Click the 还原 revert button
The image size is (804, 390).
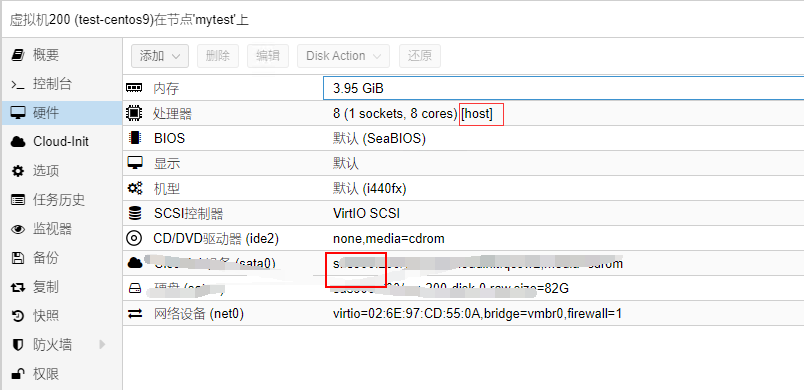tap(420, 56)
